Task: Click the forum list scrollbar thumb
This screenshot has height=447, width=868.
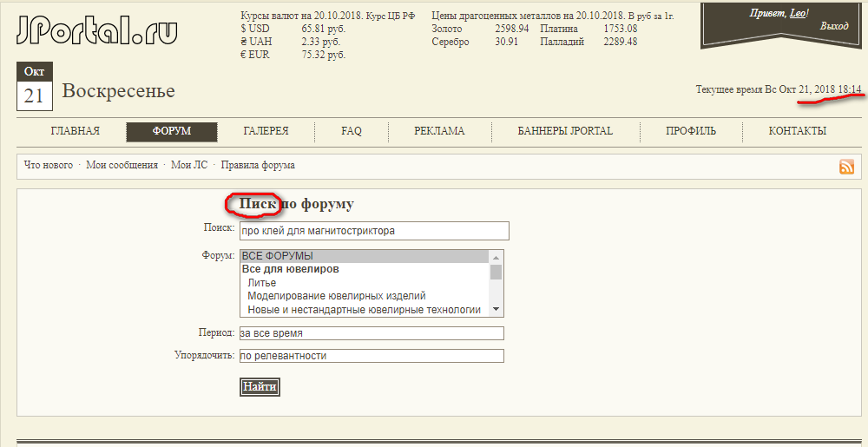Action: [x=496, y=273]
